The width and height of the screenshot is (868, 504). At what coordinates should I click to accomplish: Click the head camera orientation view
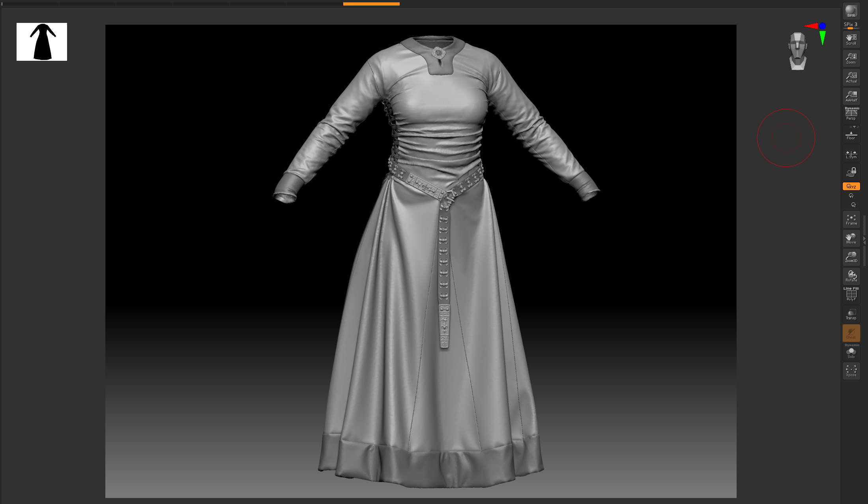(x=797, y=51)
